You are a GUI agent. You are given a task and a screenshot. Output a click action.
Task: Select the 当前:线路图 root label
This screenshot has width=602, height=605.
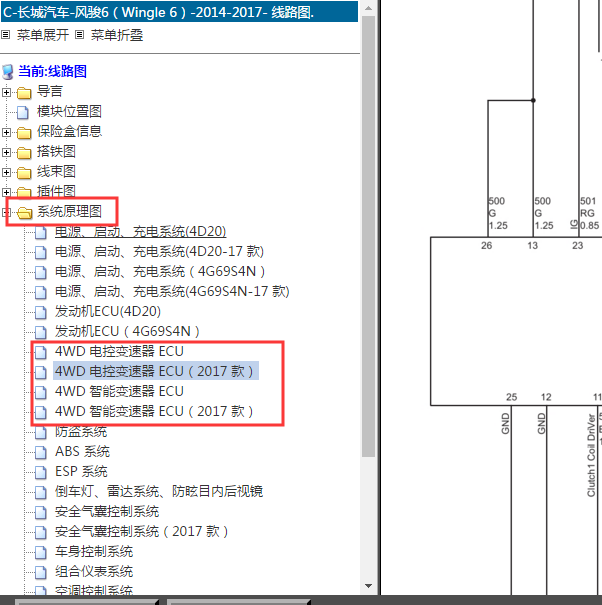point(52,71)
